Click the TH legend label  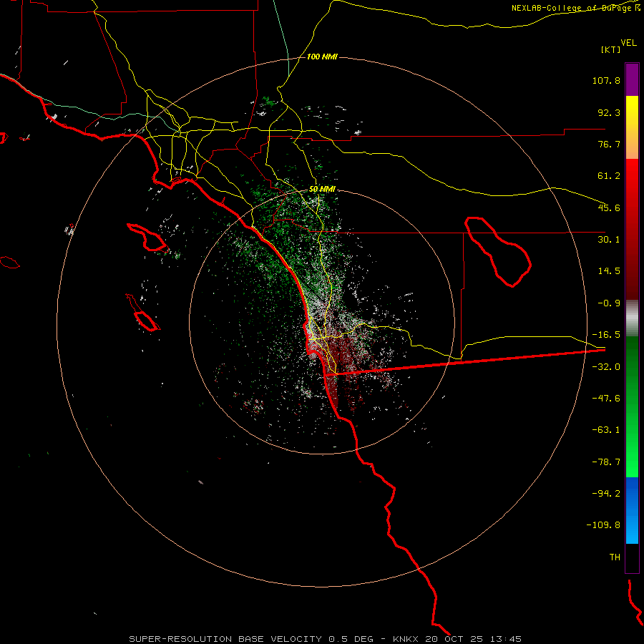615,557
